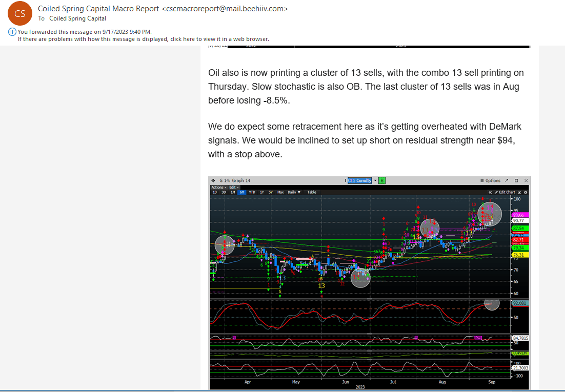This screenshot has height=392, width=565.
Task: Click the Apr label on chart axis
Action: pos(248,382)
